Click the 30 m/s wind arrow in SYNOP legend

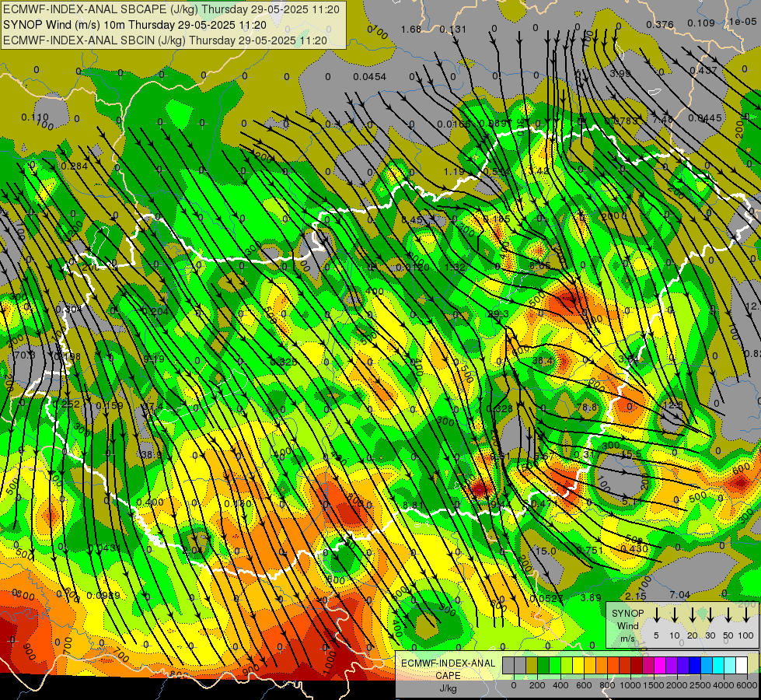click(710, 614)
